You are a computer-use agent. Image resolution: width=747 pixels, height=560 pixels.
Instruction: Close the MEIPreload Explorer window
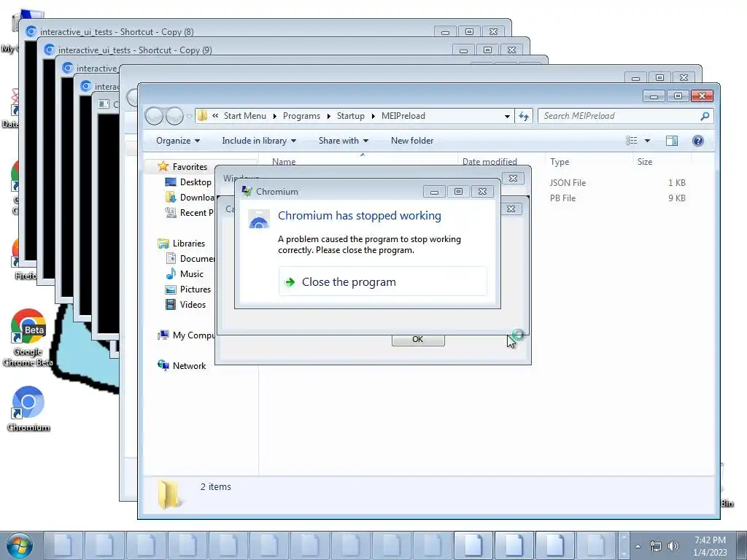pos(702,96)
